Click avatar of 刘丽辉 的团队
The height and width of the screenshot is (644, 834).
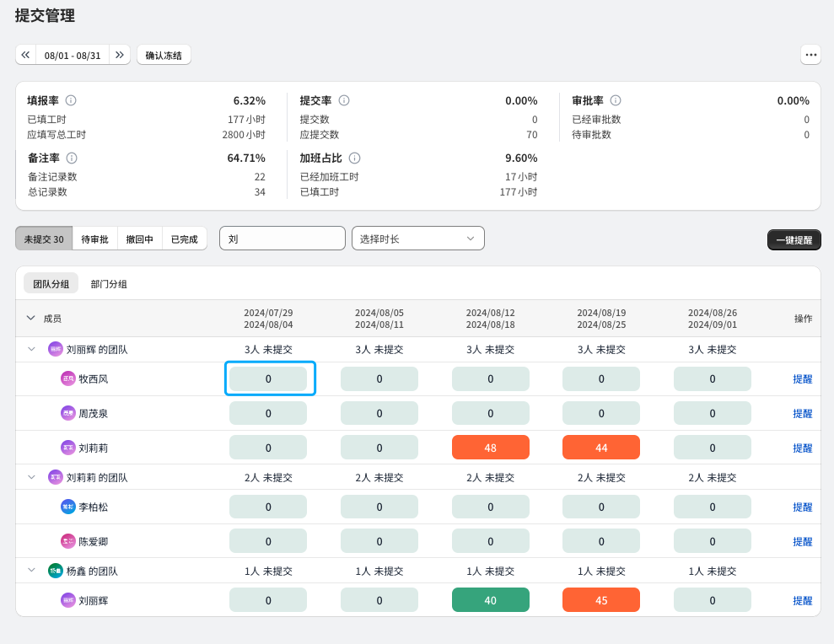[56, 349]
